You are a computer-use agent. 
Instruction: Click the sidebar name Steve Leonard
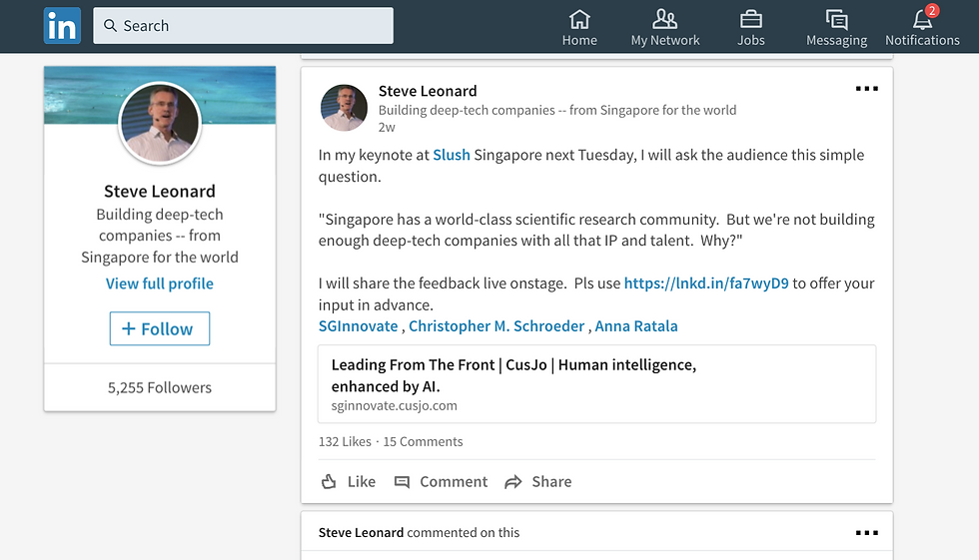pyautogui.click(x=160, y=191)
